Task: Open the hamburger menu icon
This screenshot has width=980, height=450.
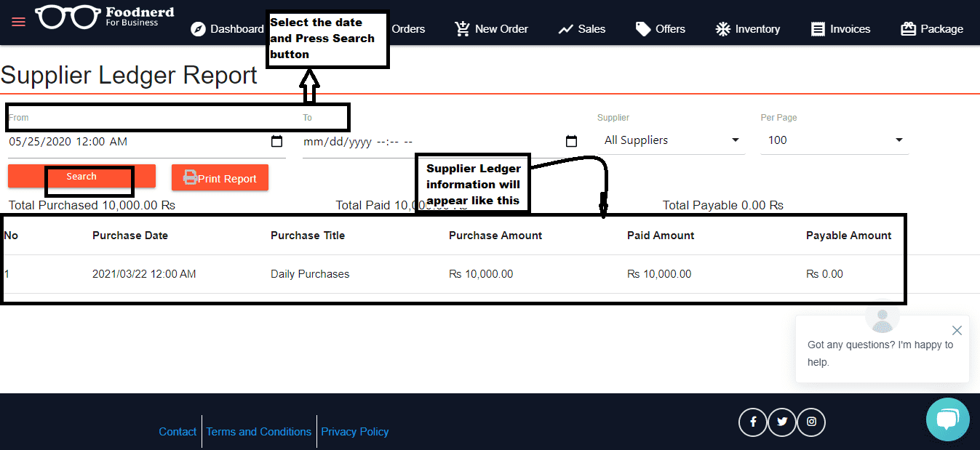Action: (x=19, y=22)
